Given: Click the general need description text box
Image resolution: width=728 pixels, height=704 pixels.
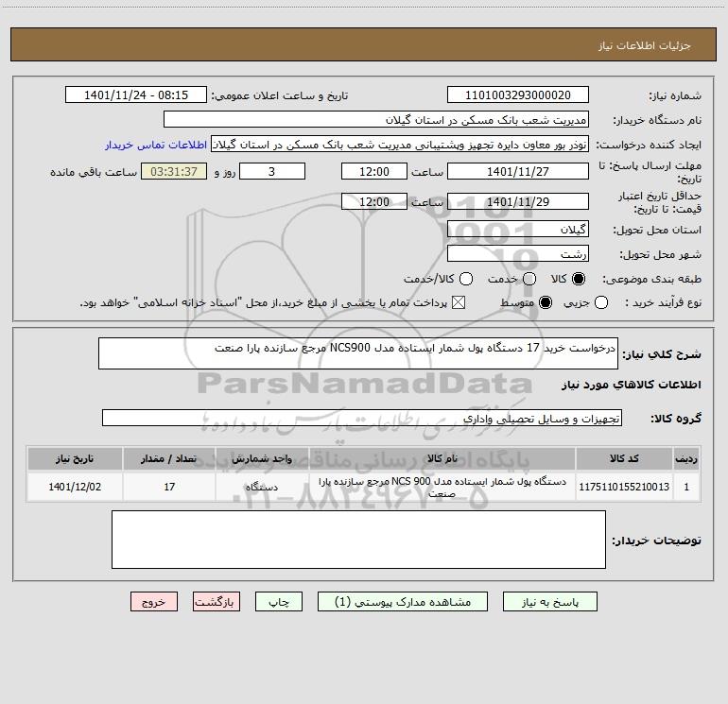Looking at the screenshot, I should pyautogui.click(x=358, y=353).
